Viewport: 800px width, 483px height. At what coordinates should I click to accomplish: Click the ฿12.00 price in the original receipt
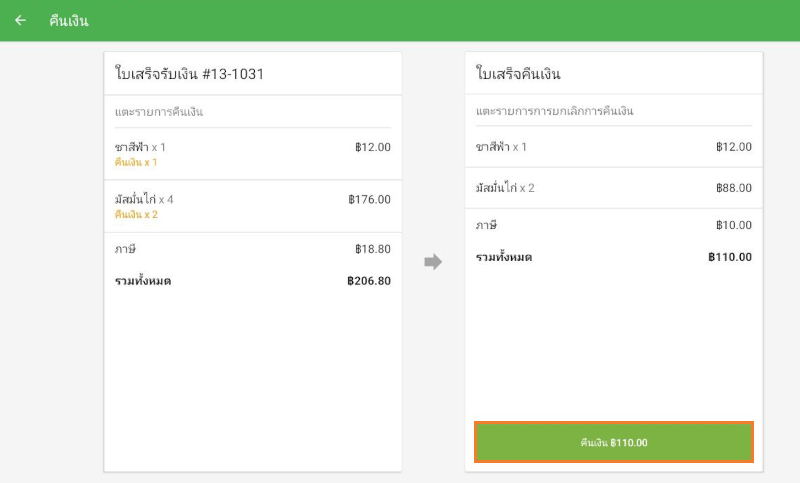[372, 147]
